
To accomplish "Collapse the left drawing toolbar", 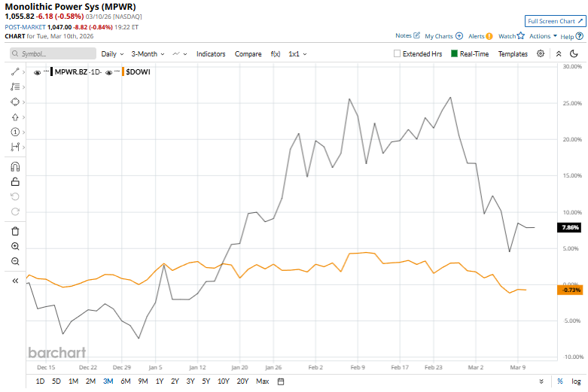I will [x=15, y=281].
